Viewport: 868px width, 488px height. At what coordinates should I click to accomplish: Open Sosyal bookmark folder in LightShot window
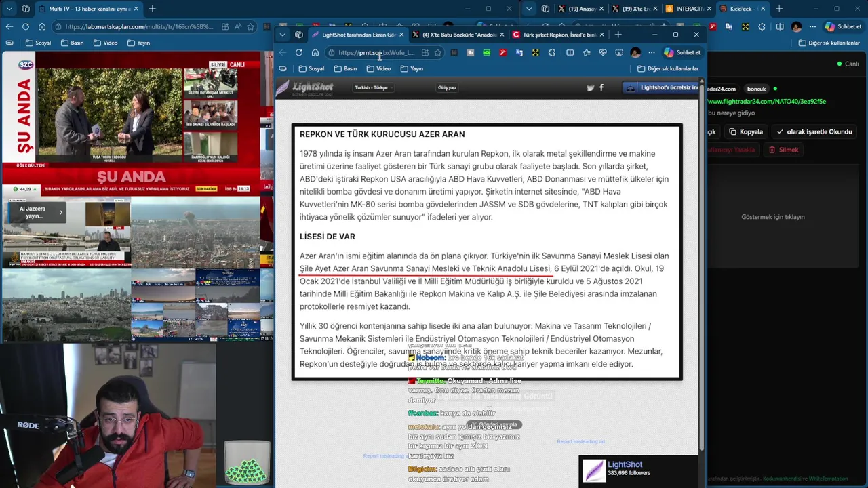pyautogui.click(x=312, y=68)
